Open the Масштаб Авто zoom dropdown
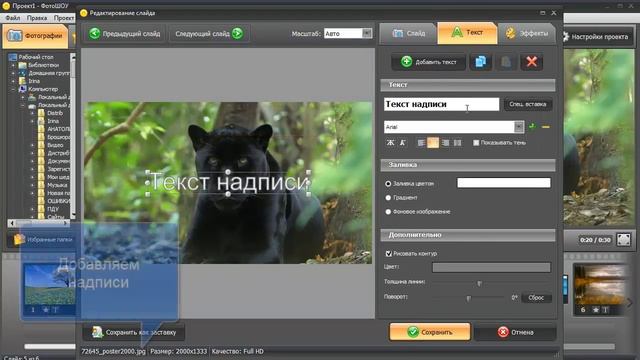The height and width of the screenshot is (360, 640). 367,33
